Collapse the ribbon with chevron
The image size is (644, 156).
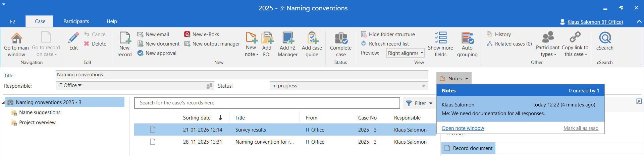(x=639, y=21)
